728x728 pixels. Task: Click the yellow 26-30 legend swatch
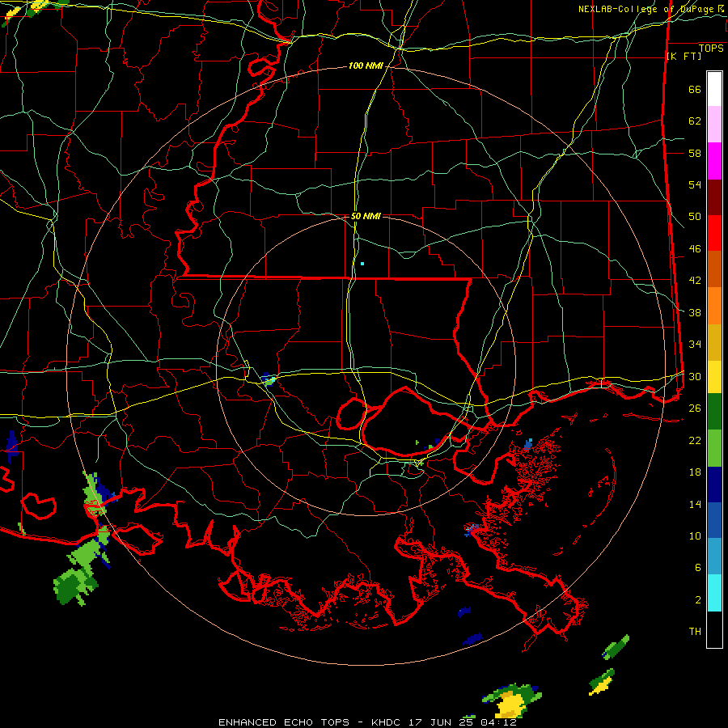pos(714,376)
